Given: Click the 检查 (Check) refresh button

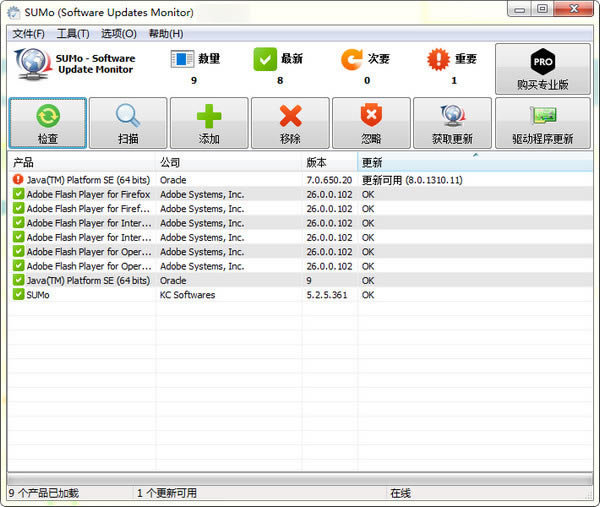Looking at the screenshot, I should (x=48, y=123).
